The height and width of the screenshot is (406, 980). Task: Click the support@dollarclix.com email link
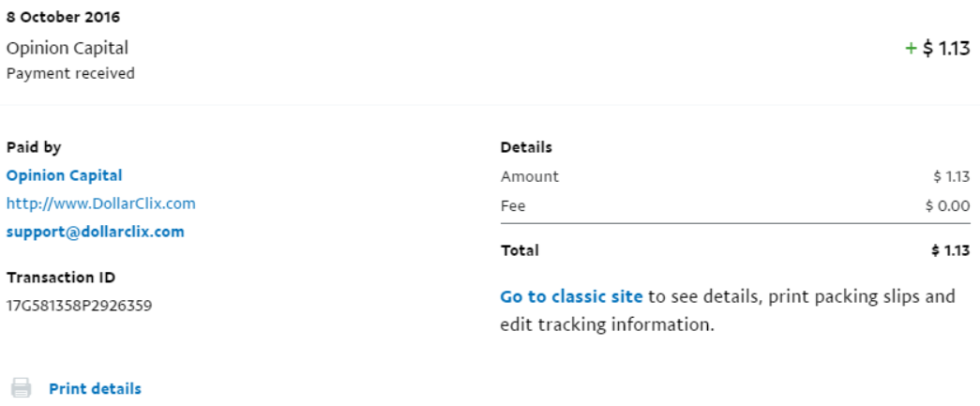95,232
